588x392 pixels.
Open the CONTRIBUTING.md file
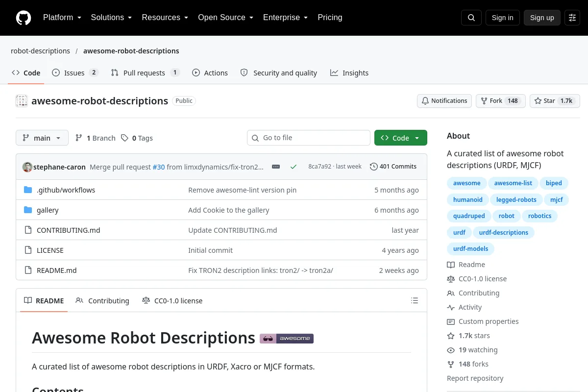(69, 230)
